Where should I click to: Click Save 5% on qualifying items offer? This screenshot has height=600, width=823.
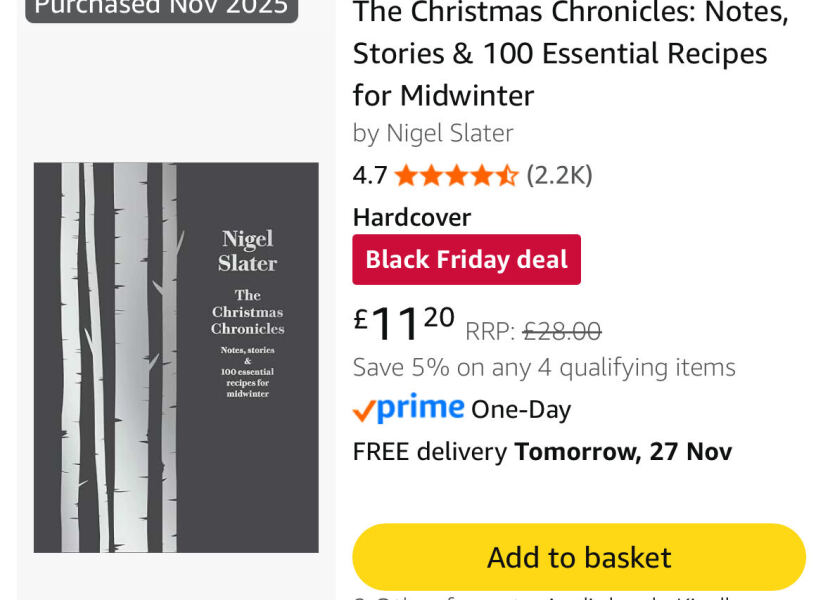pyautogui.click(x=544, y=367)
